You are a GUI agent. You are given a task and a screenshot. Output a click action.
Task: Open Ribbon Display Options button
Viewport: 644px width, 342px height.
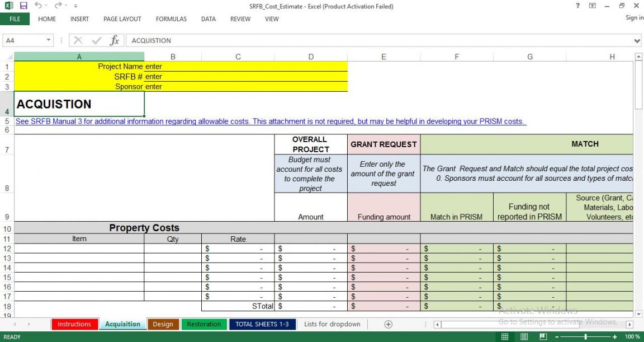[593, 6]
